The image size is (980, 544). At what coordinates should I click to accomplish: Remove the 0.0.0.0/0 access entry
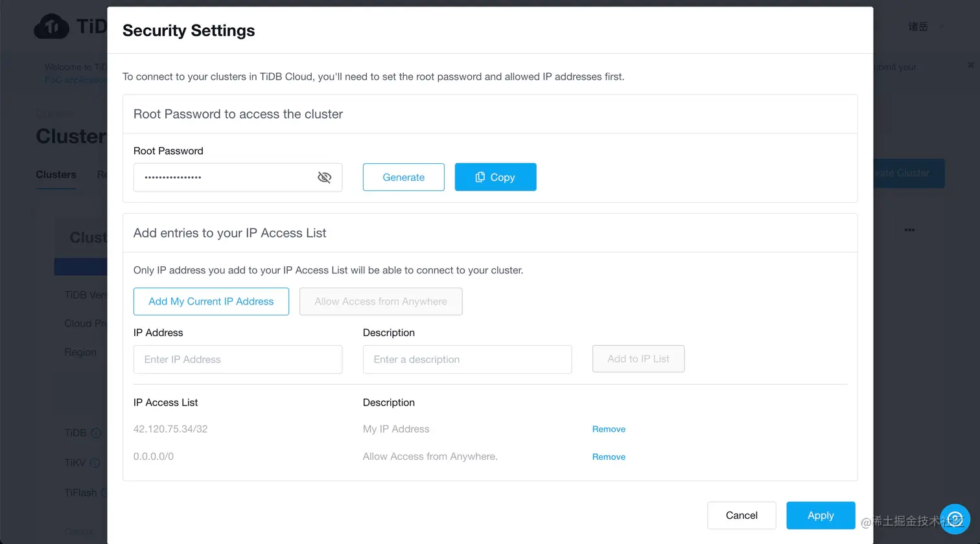[x=609, y=457]
